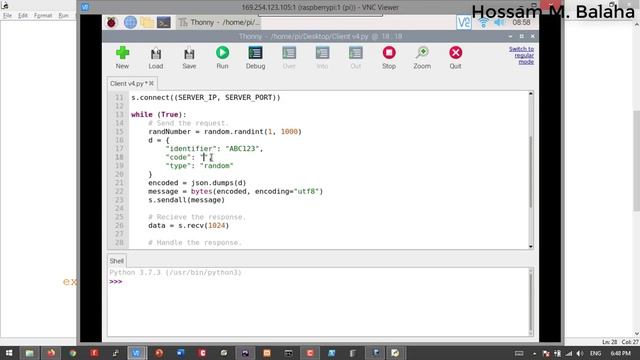This screenshot has width=640, height=360.
Task: Open a file with Load button
Action: [156, 57]
